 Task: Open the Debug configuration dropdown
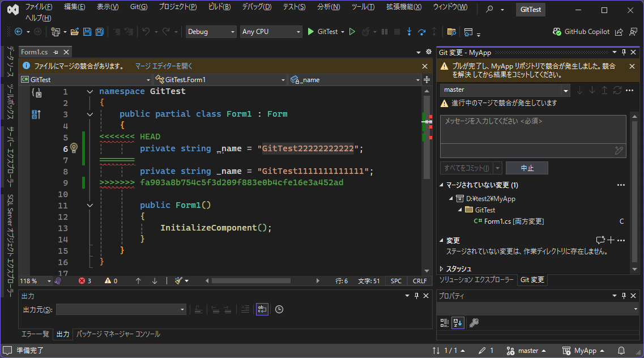tap(211, 32)
